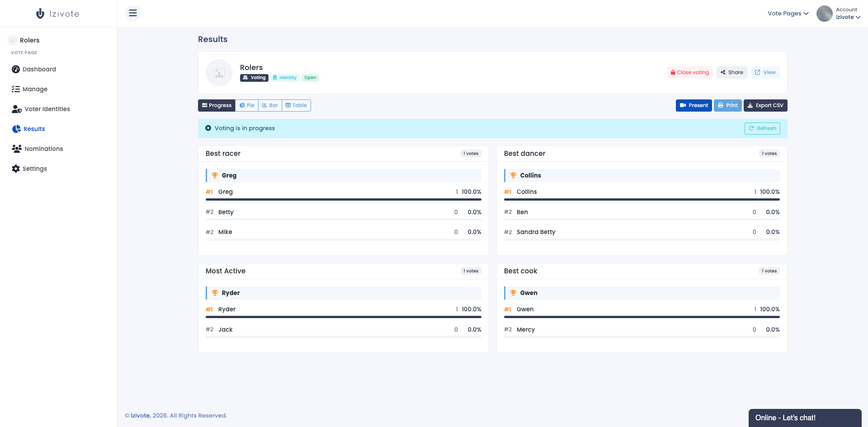Open Nominations from the sidebar
Image resolution: width=868 pixels, height=427 pixels.
click(x=38, y=149)
